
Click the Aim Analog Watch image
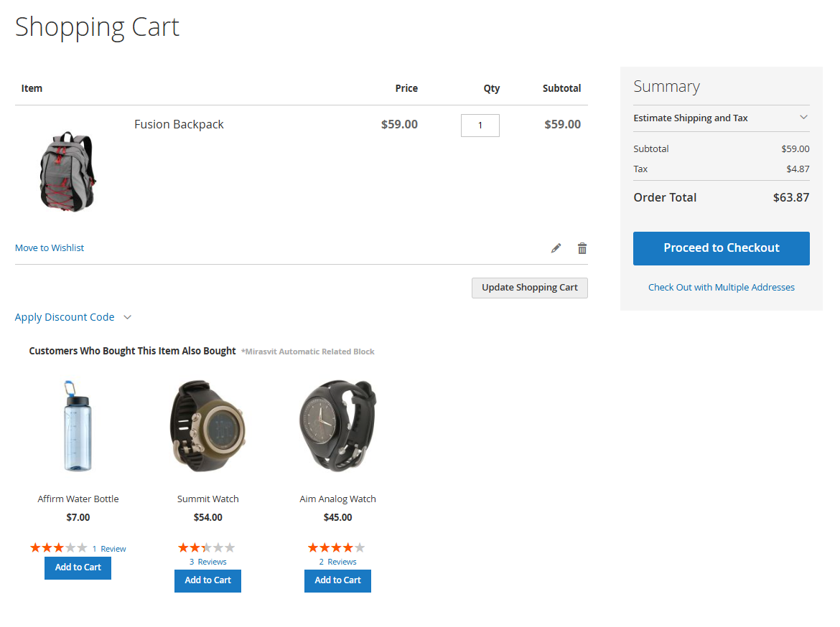point(337,425)
